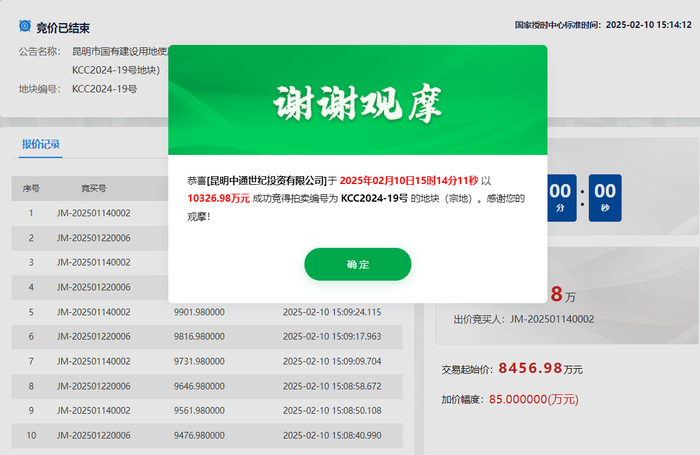
Task: Click bid price 9731.980000 in row 7
Action: click(x=199, y=361)
